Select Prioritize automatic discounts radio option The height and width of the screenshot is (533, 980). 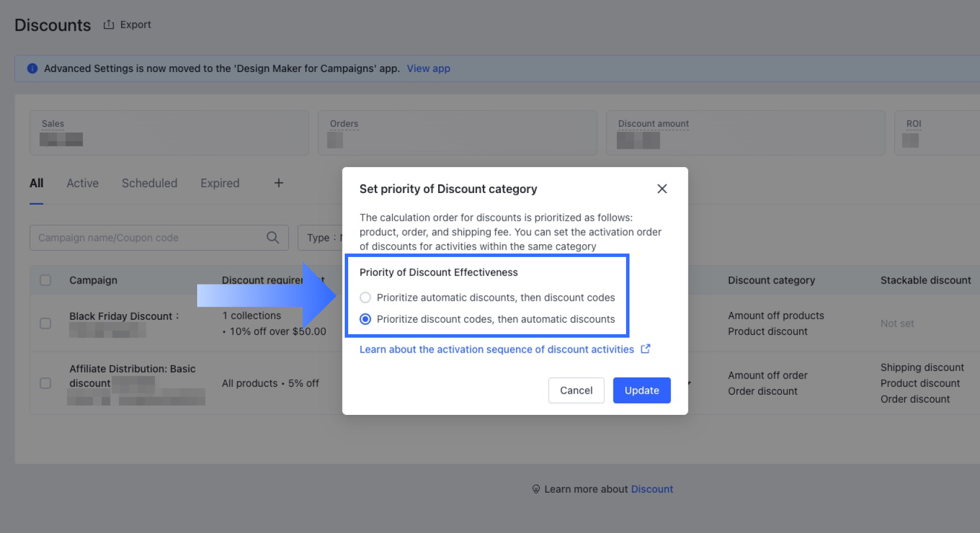(365, 298)
